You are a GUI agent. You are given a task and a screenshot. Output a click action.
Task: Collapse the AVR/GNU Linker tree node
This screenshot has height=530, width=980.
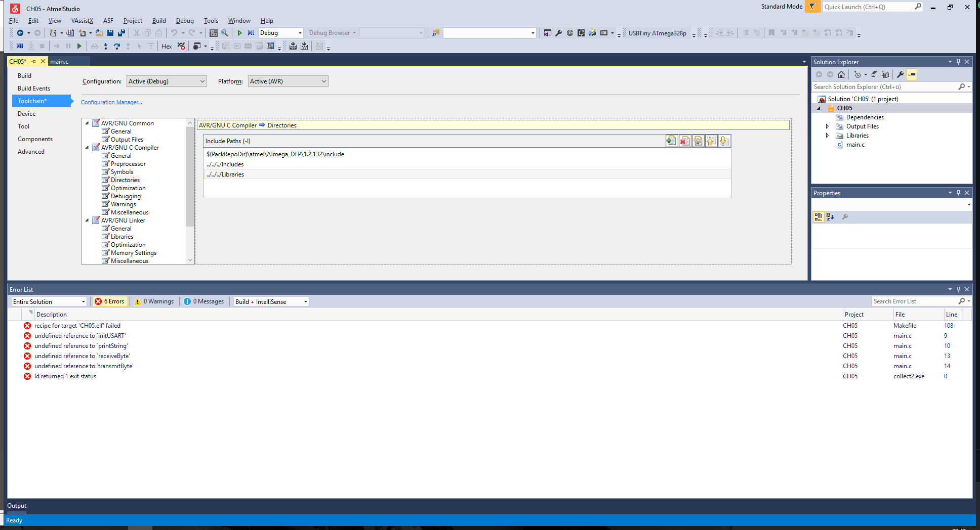coord(87,220)
